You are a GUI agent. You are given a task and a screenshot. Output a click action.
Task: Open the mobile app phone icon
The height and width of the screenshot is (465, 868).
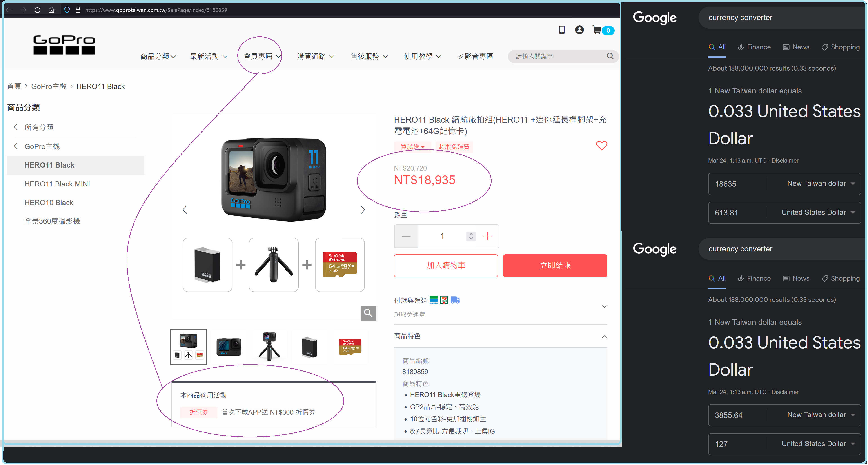pyautogui.click(x=562, y=30)
